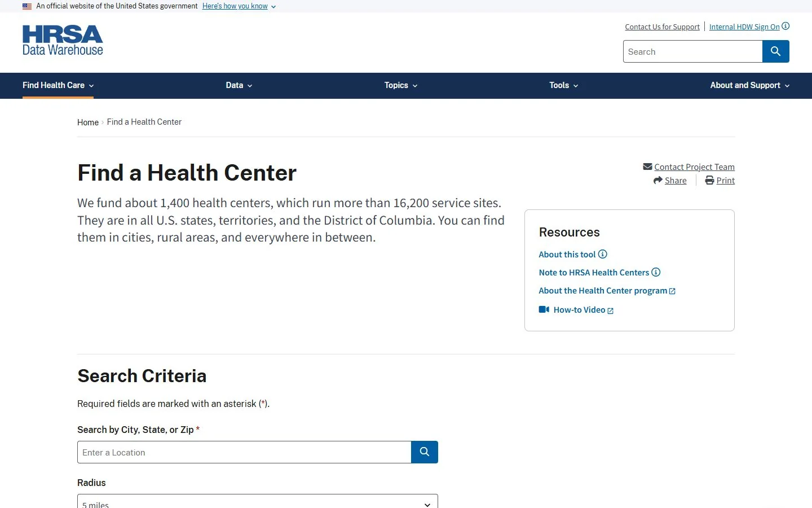Click the Internal HDW Sign On link

[744, 27]
